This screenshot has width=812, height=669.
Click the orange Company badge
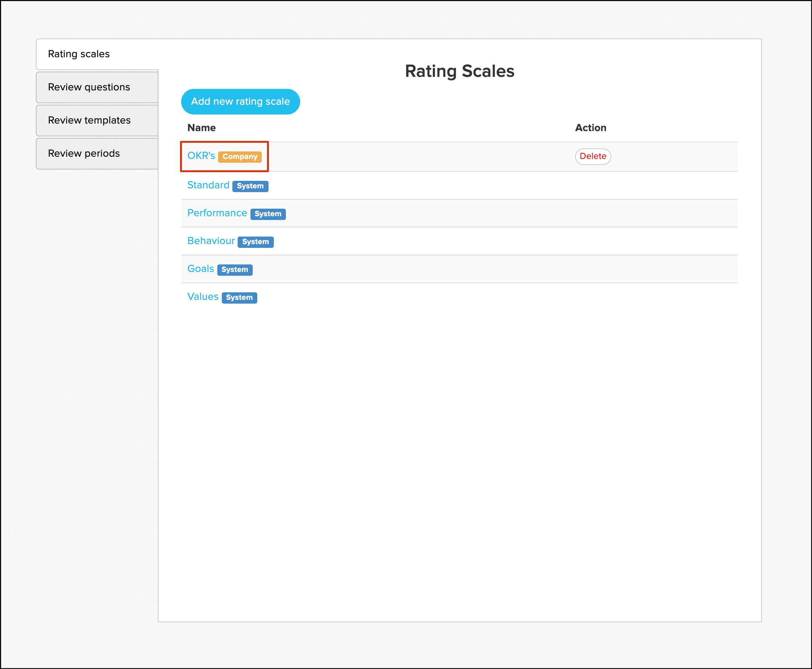click(x=240, y=156)
